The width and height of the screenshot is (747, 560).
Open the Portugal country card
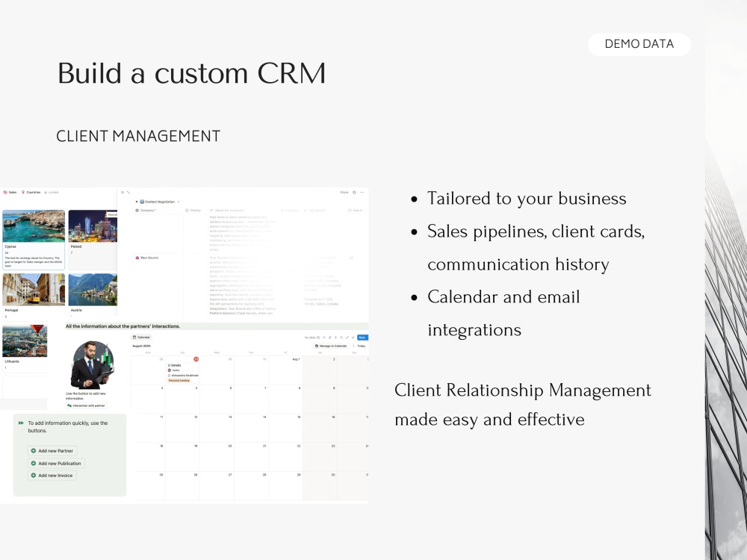[34, 296]
